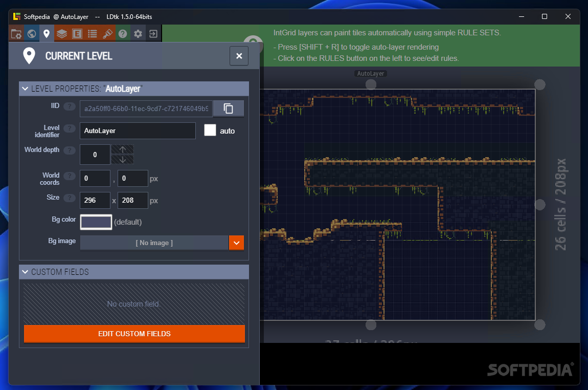Show help for World coords
This screenshot has width=588, height=390.
coord(70,176)
